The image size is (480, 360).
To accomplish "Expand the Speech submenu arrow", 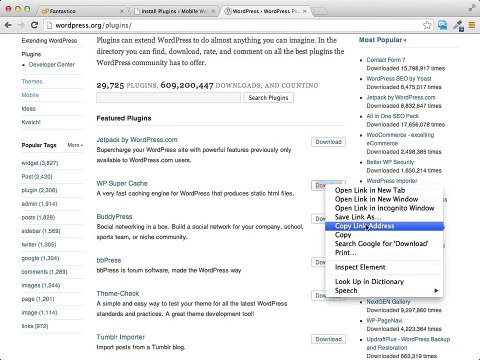I will click(436, 291).
